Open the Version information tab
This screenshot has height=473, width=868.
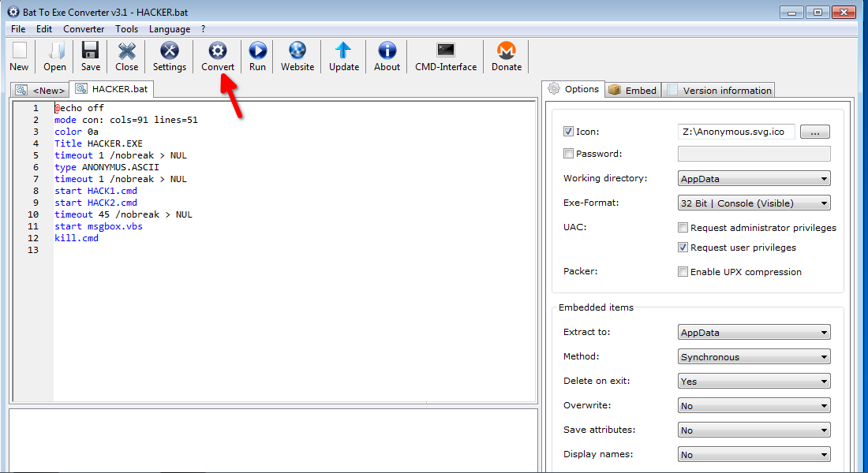click(719, 90)
